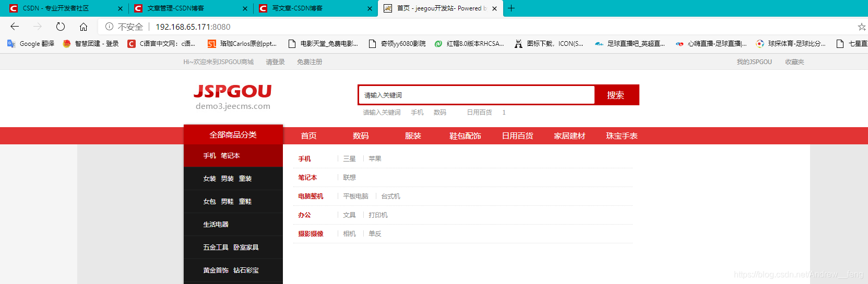
Task: Select 手机 笔记本 sidebar category
Action: coord(233,156)
